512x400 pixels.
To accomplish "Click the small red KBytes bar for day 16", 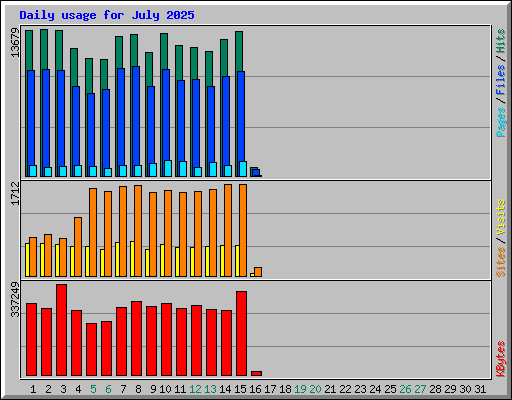I will point(256,373).
